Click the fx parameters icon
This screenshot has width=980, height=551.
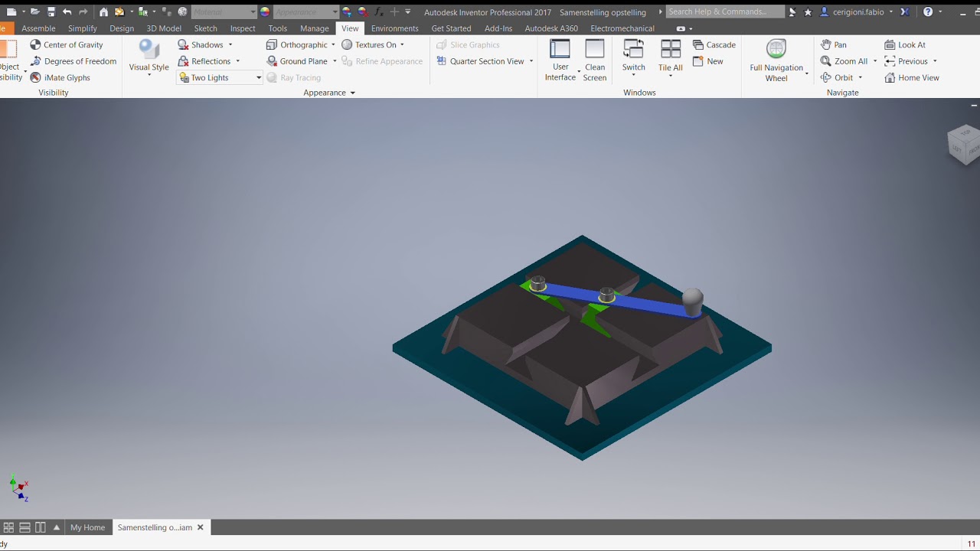(x=378, y=11)
